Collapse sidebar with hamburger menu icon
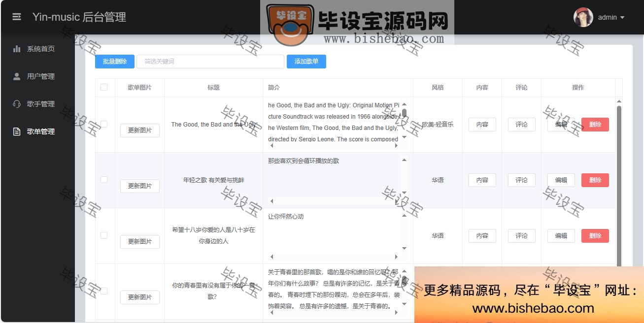The width and height of the screenshot is (644, 323). [x=17, y=17]
